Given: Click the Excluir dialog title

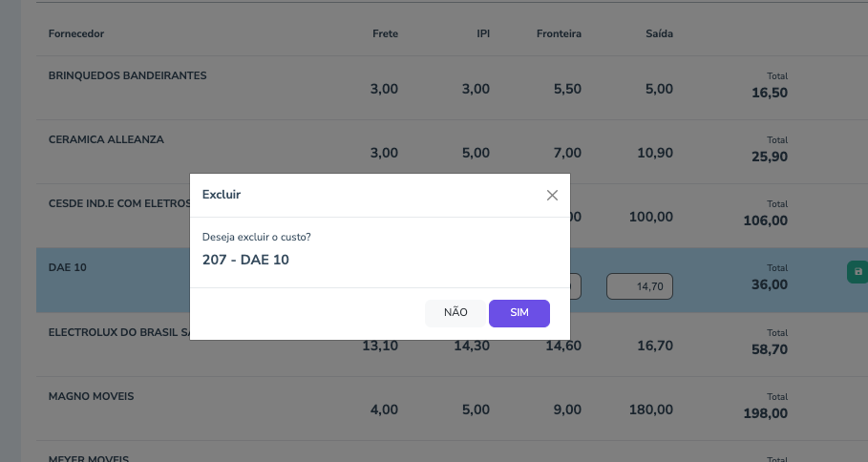Looking at the screenshot, I should click(222, 195).
